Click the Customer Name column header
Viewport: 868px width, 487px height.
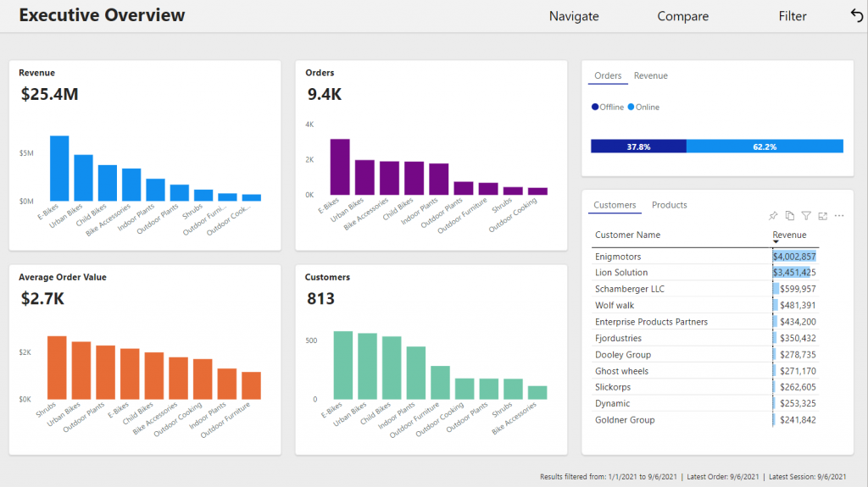point(627,235)
